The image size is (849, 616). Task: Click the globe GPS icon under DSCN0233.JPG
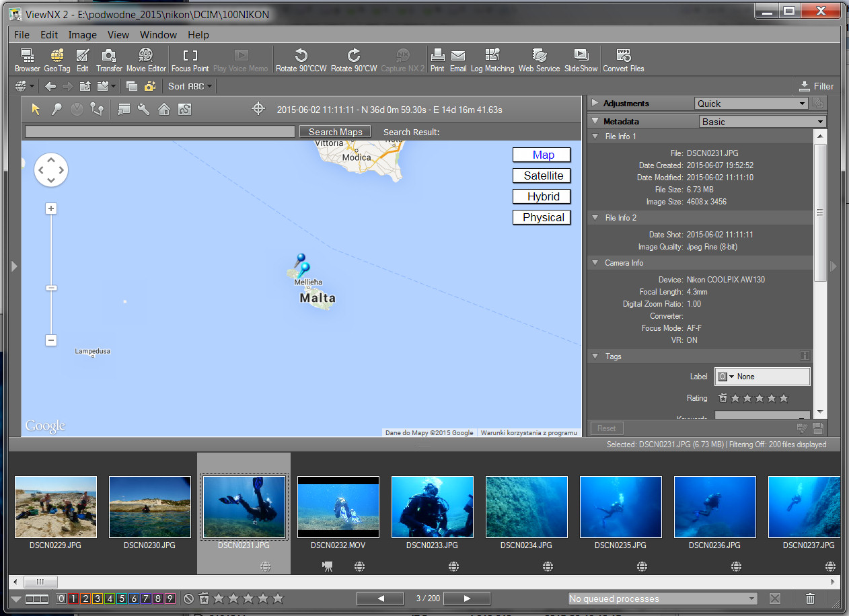point(454,567)
